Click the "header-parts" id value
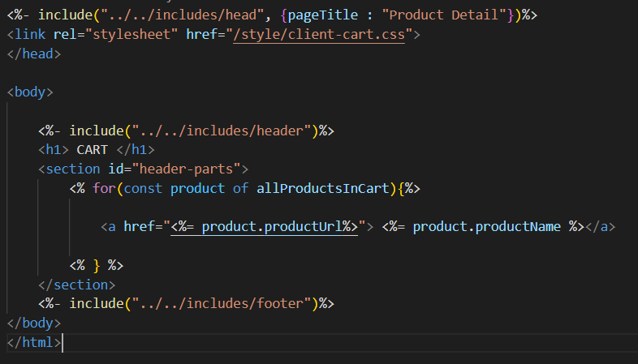The width and height of the screenshot is (638, 364). click(x=186, y=169)
